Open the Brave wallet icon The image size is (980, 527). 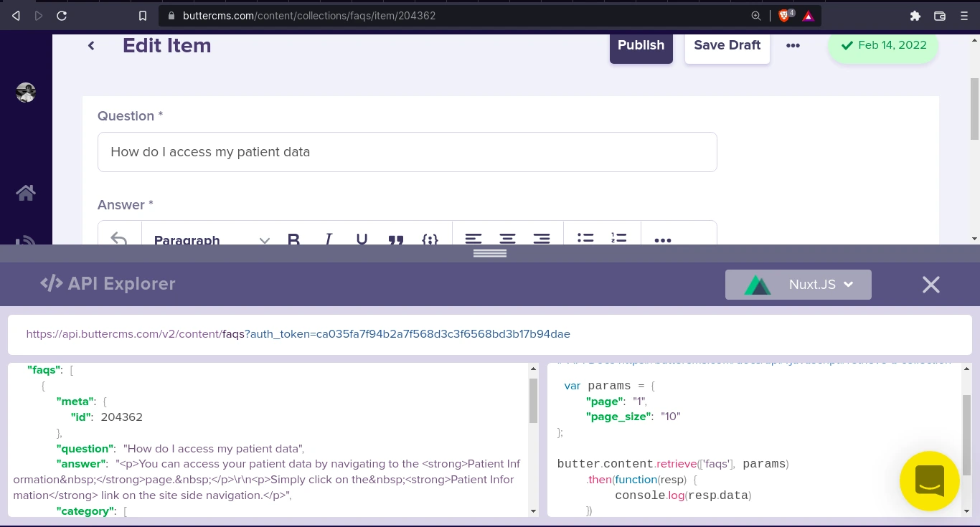[x=940, y=15]
